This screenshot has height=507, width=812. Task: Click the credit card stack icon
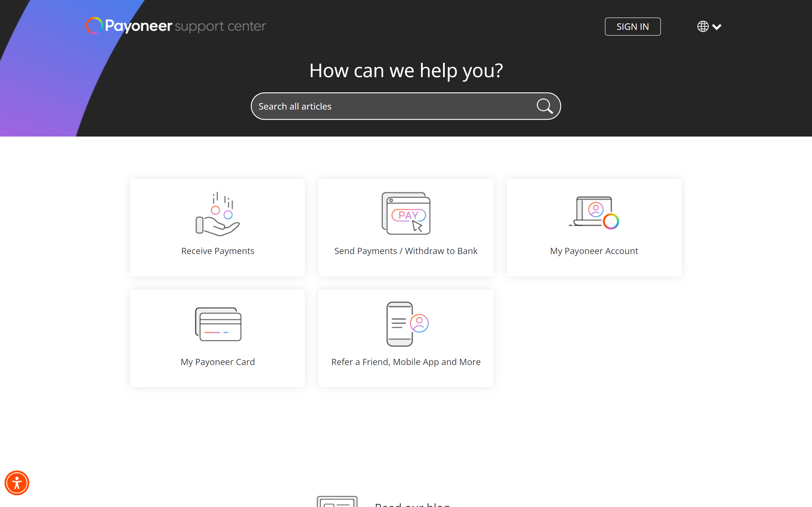point(218,324)
